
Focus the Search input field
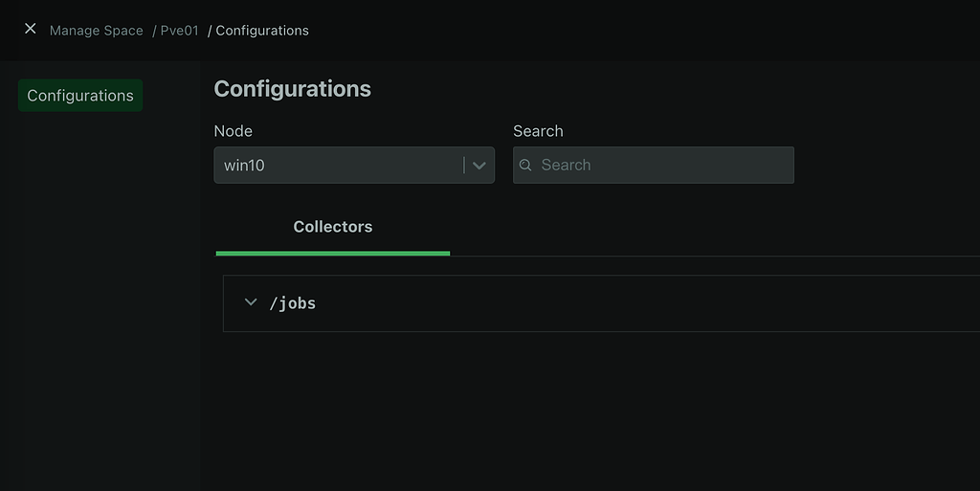pyautogui.click(x=660, y=165)
